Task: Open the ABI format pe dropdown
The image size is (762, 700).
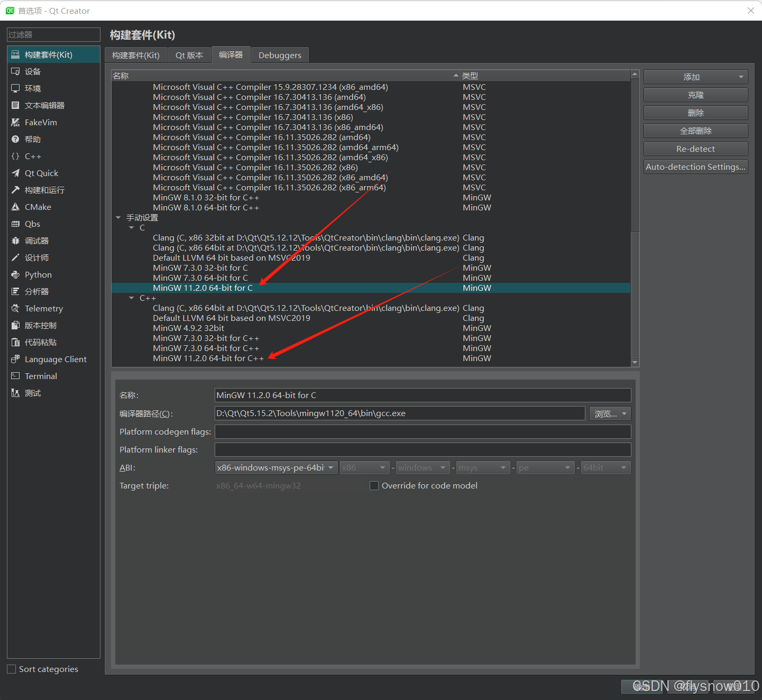Action: 546,467
